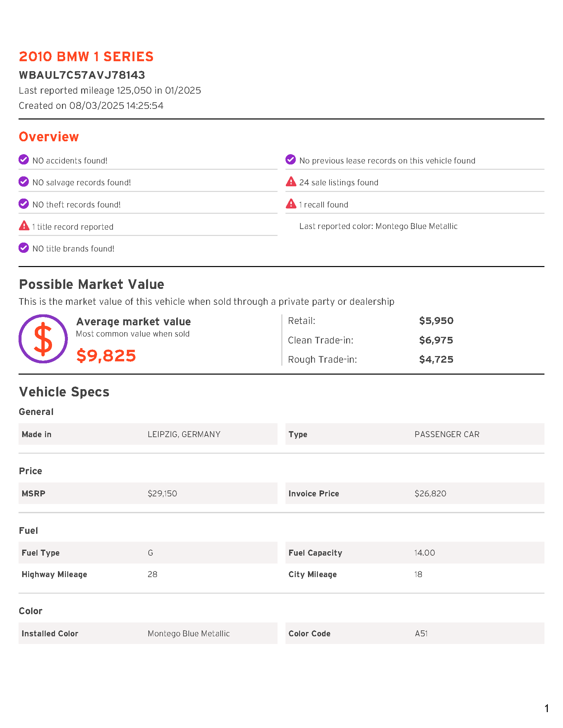Click the MSRP value $29,150
Screen dimensions: 563x728
162,493
